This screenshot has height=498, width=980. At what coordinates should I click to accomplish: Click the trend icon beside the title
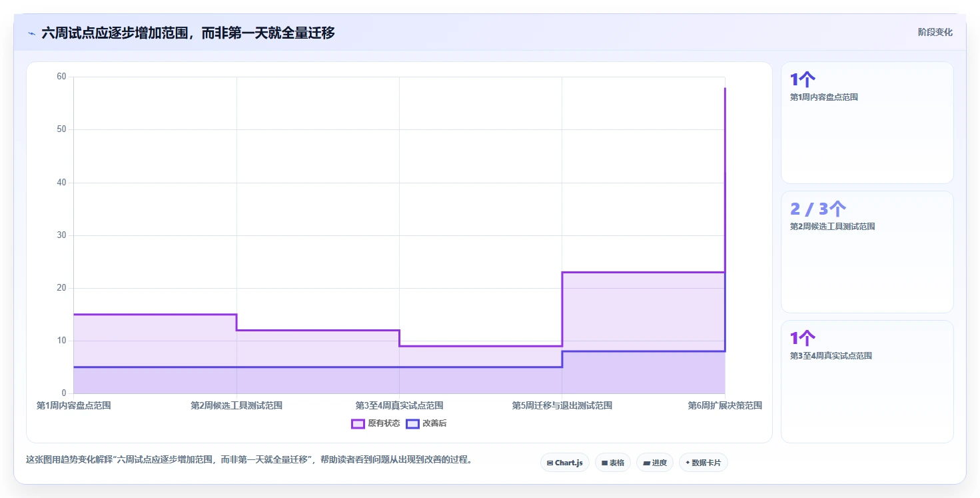[x=31, y=33]
